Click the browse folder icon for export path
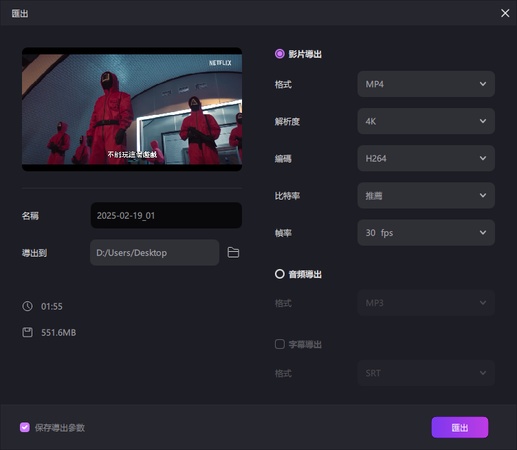 tap(233, 253)
